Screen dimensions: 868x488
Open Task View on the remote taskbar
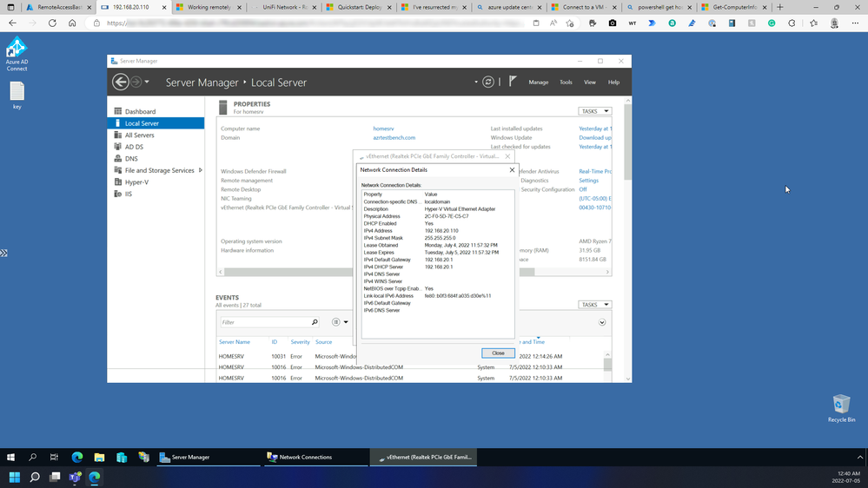pyautogui.click(x=54, y=457)
